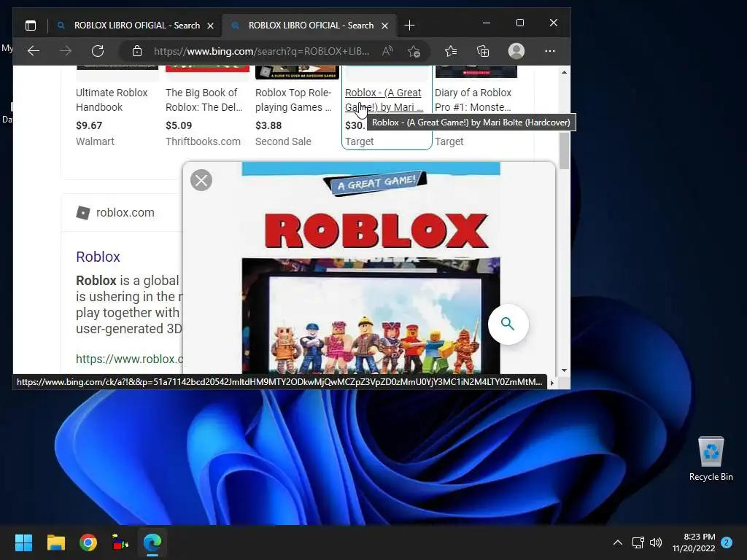Click the visual search magnifier button
This screenshot has height=560, width=747.
[508, 324]
